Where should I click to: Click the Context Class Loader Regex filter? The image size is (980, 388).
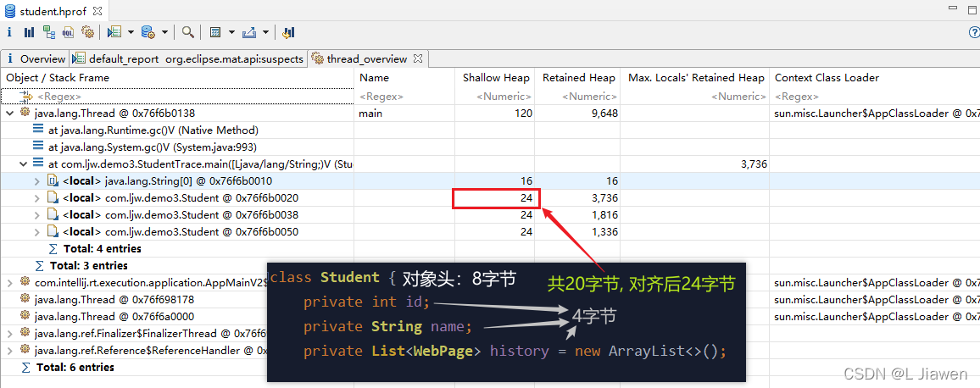click(x=874, y=97)
